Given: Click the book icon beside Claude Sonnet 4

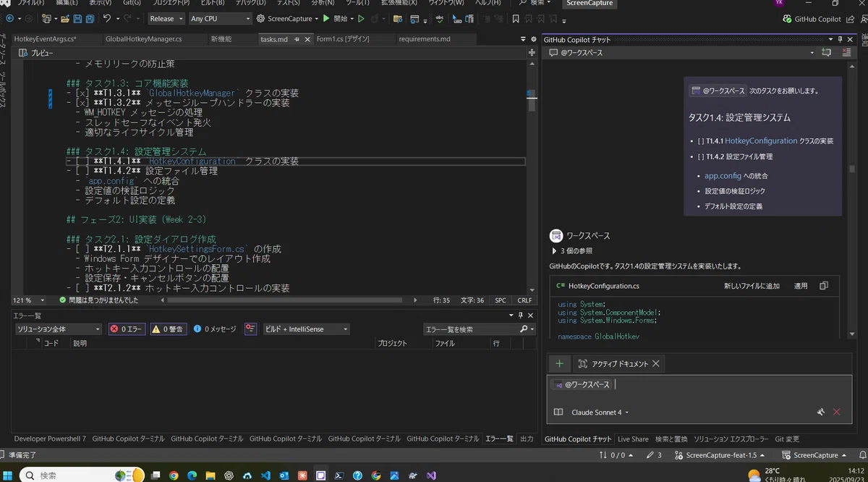Looking at the screenshot, I should point(558,413).
